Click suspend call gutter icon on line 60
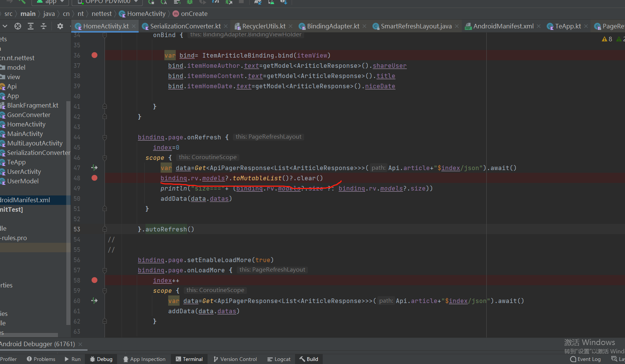 [94, 300]
